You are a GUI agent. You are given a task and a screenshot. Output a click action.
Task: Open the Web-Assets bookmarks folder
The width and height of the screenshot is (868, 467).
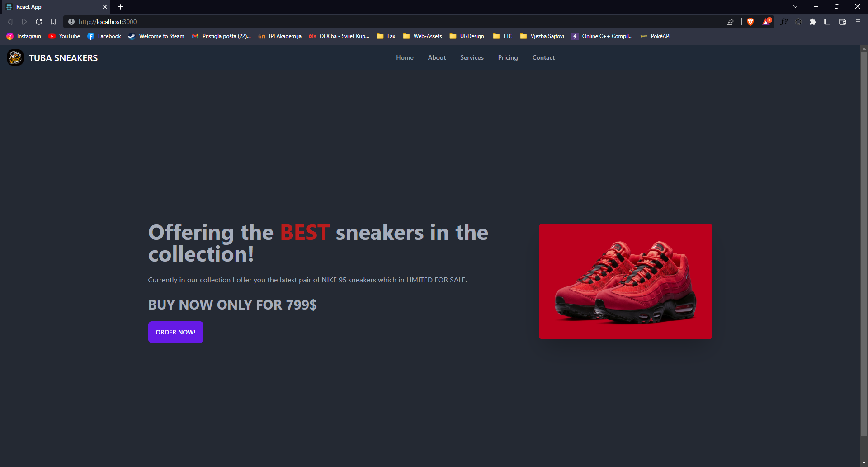pos(422,36)
